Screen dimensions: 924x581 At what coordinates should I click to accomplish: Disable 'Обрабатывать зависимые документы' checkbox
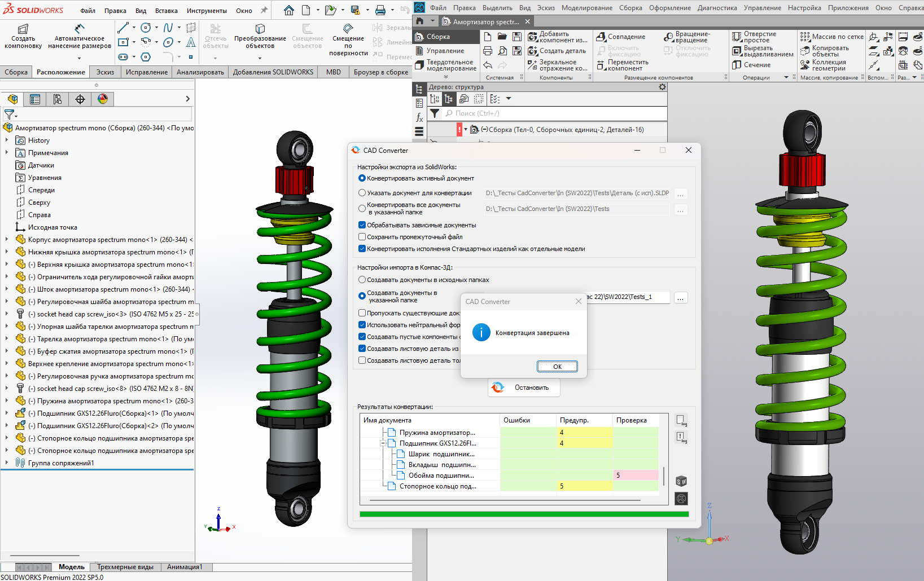[362, 225]
